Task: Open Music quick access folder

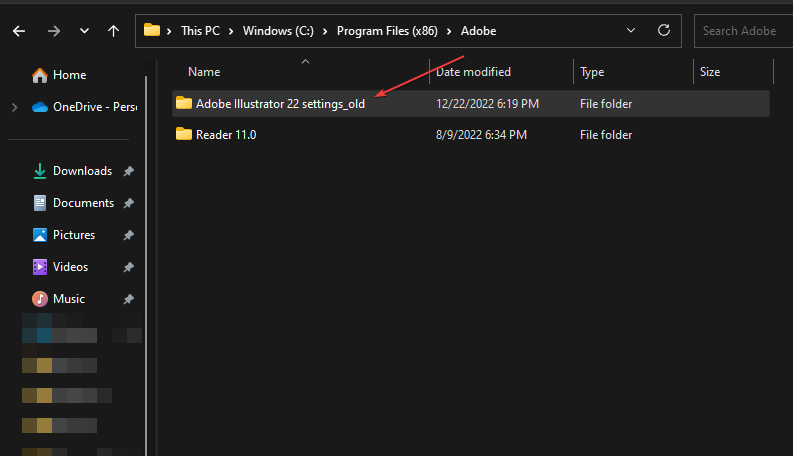Action: tap(69, 299)
